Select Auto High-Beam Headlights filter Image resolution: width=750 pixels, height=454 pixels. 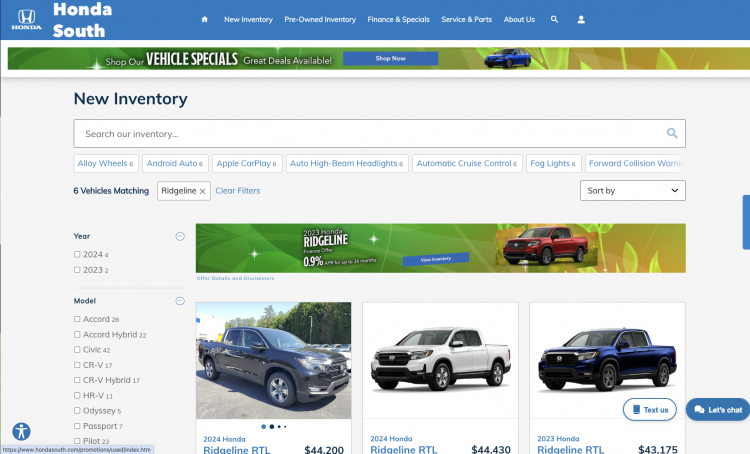[x=347, y=164]
